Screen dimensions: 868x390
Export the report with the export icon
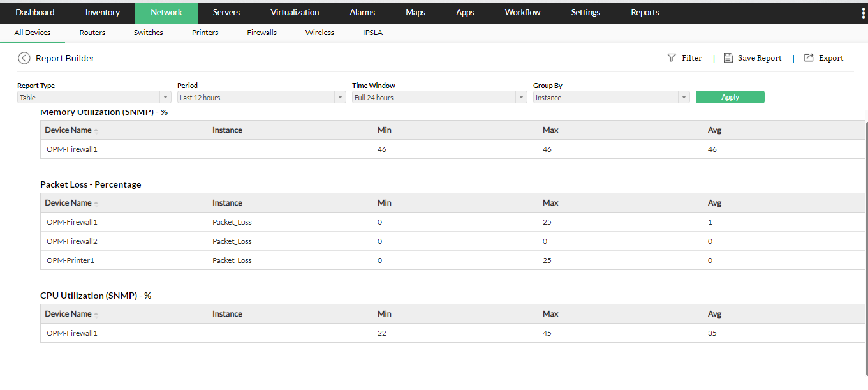click(x=809, y=57)
